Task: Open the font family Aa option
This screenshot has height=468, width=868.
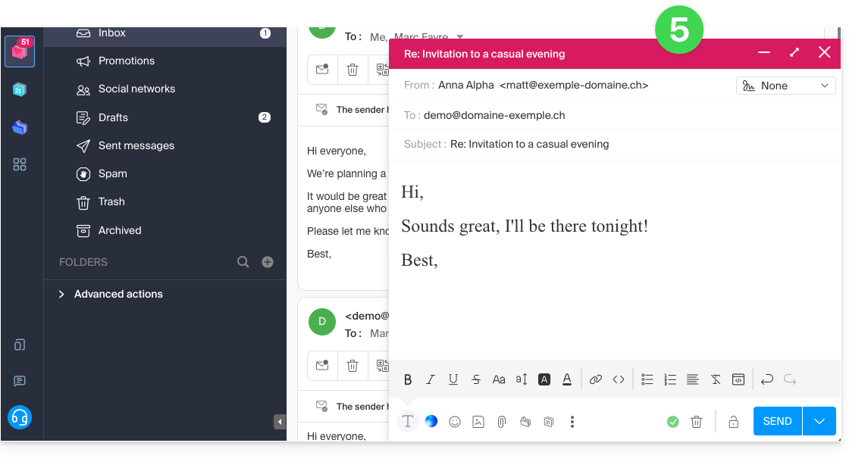Action: (499, 379)
